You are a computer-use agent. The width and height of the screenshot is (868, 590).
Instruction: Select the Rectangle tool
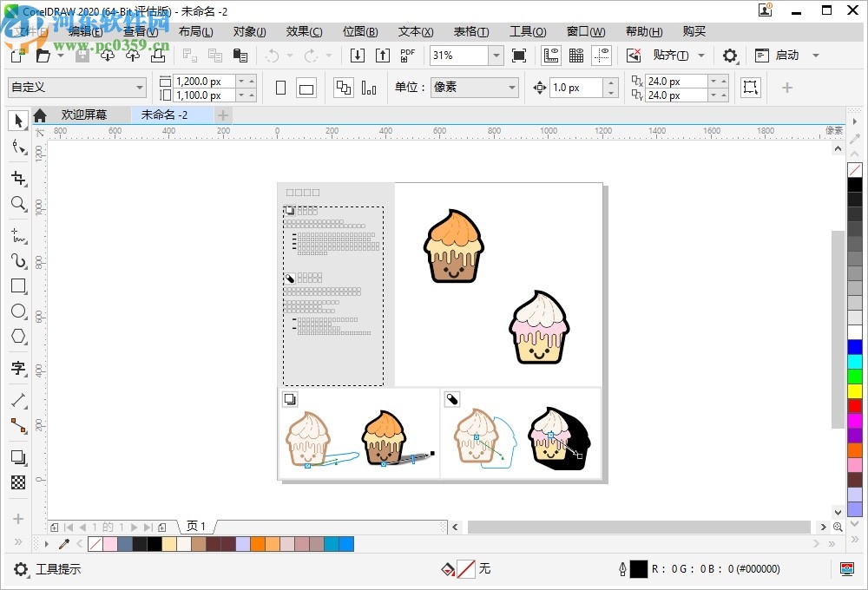[x=18, y=286]
